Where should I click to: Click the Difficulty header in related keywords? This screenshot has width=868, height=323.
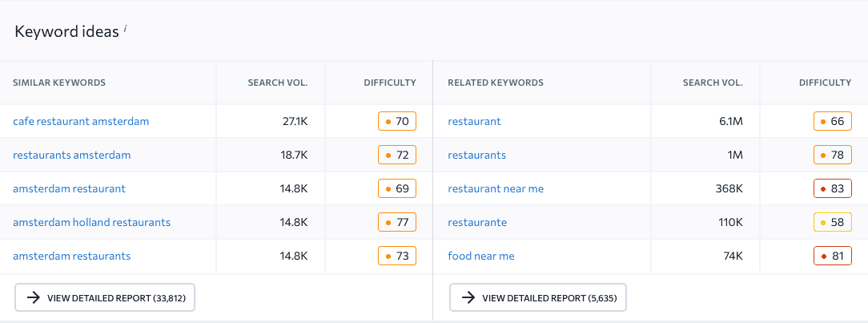pyautogui.click(x=825, y=83)
